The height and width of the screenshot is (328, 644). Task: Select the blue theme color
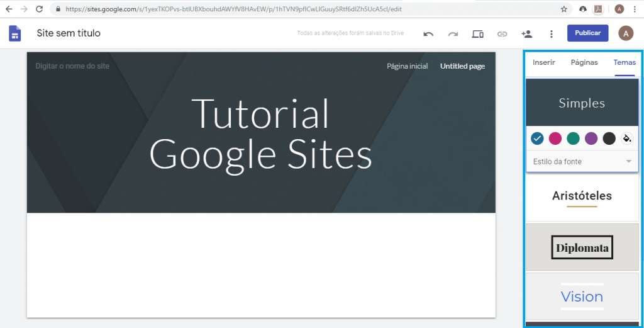point(537,139)
